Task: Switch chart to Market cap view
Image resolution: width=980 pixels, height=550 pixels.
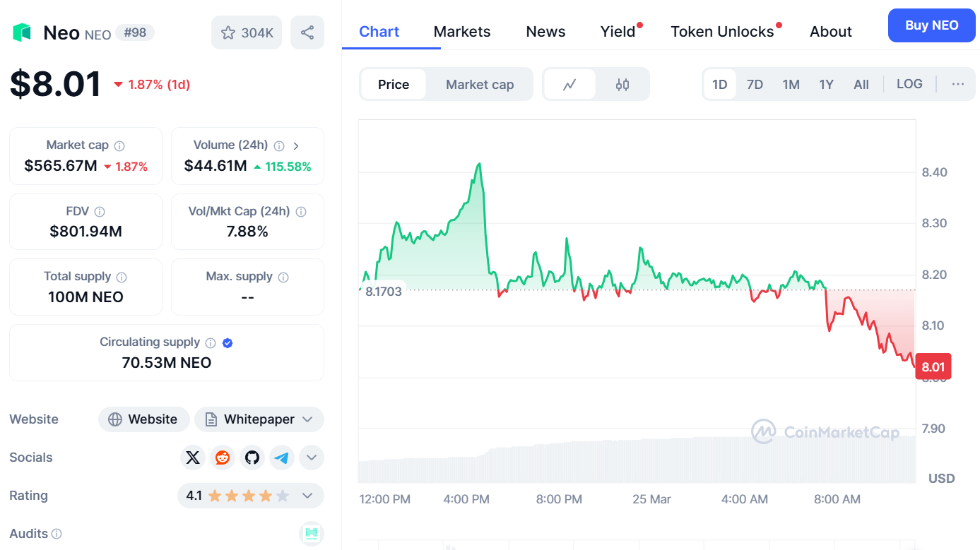Action: click(480, 83)
